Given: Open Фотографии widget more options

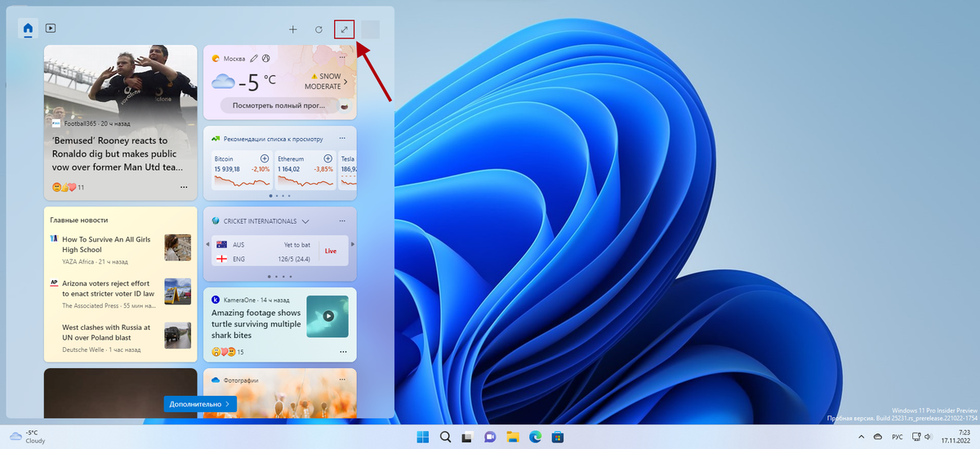Looking at the screenshot, I should (x=343, y=380).
